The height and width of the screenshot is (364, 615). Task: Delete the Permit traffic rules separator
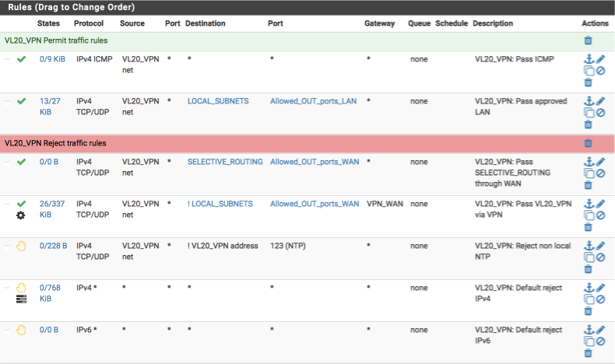[x=588, y=40]
